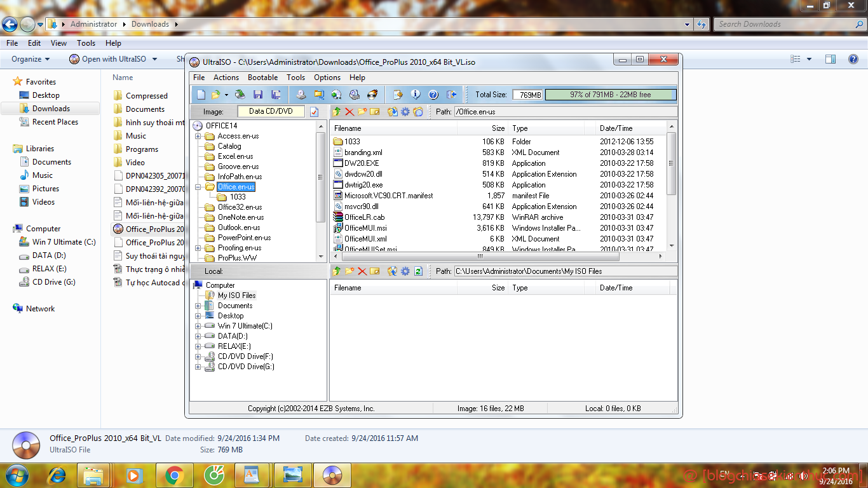
Task: Click the Up folder icon in Local pane toolbar
Action: (337, 271)
